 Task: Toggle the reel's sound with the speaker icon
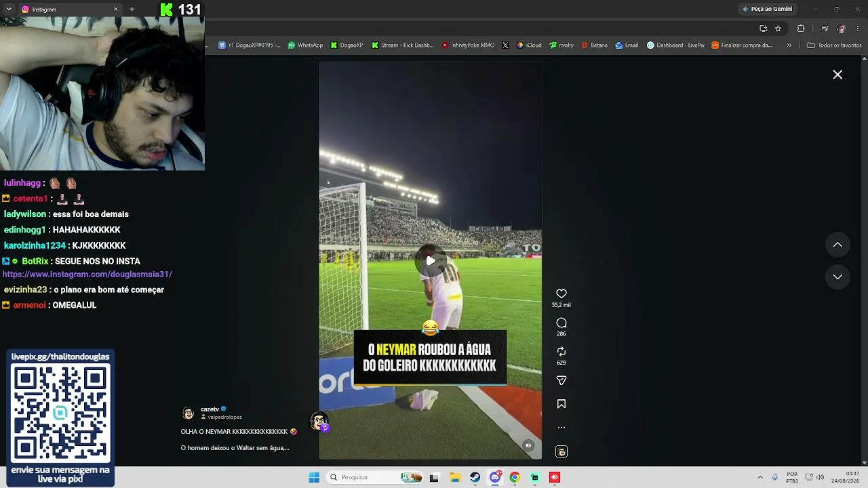click(528, 445)
